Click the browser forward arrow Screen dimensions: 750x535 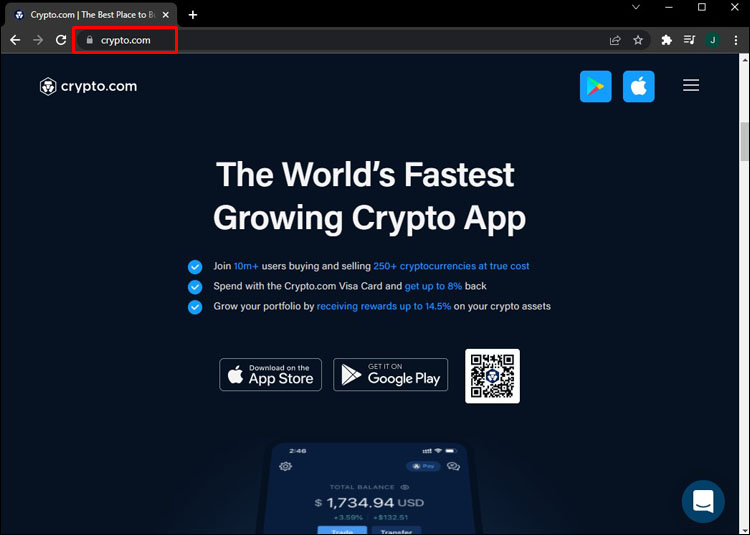[x=38, y=40]
